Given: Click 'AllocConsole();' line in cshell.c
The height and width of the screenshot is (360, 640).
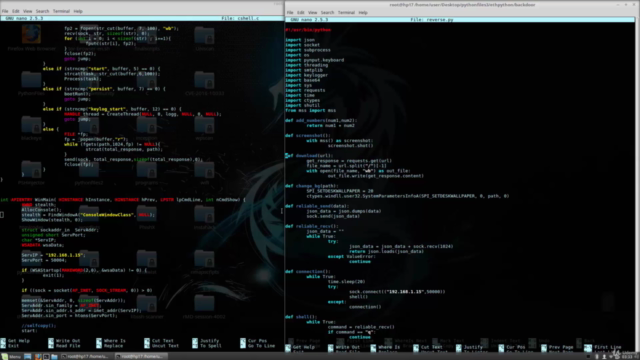Looking at the screenshot, I should click(x=41, y=210).
